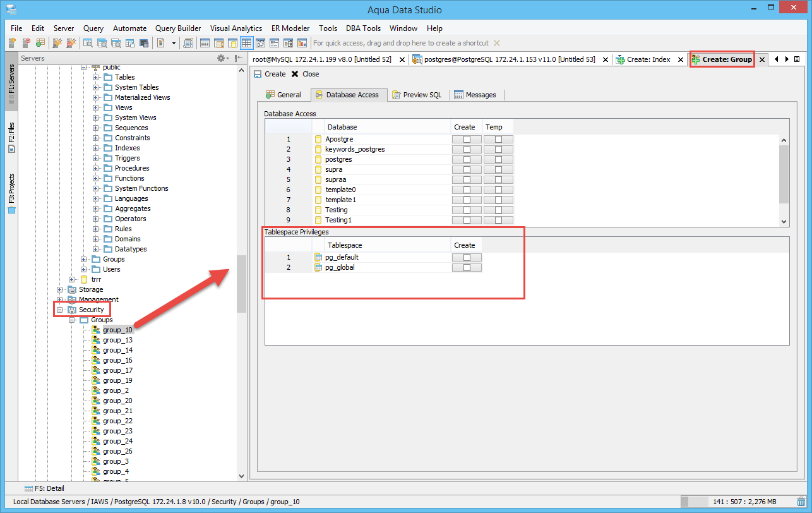This screenshot has width=812, height=513.
Task: Click the right arrow to scroll editor tabs
Action: pyautogui.click(x=787, y=59)
